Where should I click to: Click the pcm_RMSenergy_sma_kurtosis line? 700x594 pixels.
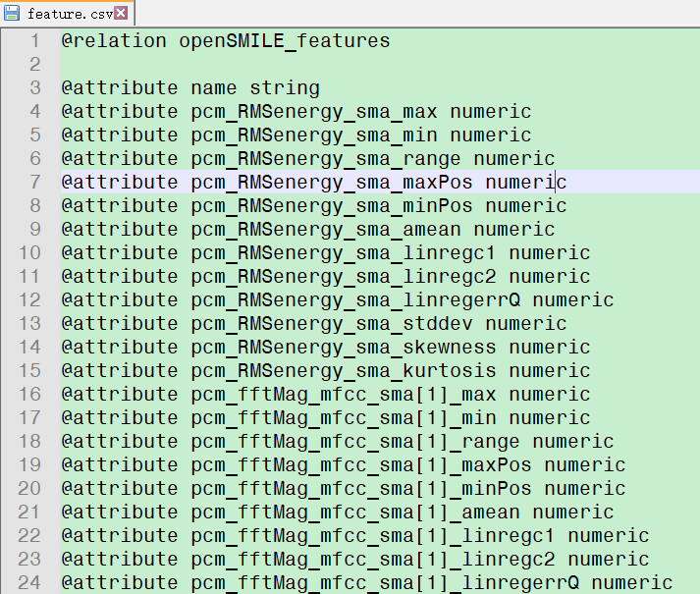pyautogui.click(x=326, y=371)
